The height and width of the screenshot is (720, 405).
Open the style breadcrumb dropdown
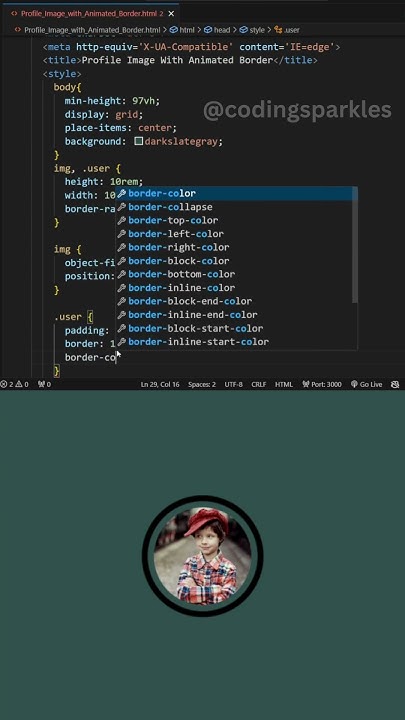[x=252, y=30]
